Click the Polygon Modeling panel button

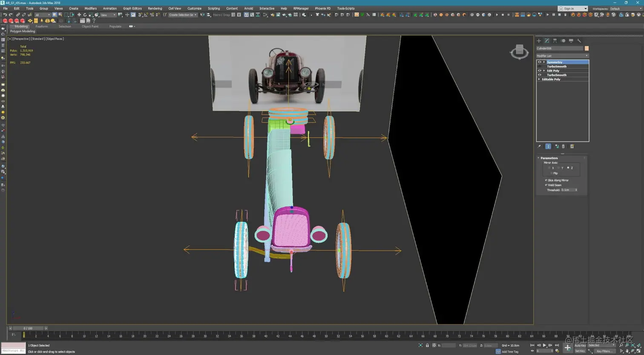[23, 31]
